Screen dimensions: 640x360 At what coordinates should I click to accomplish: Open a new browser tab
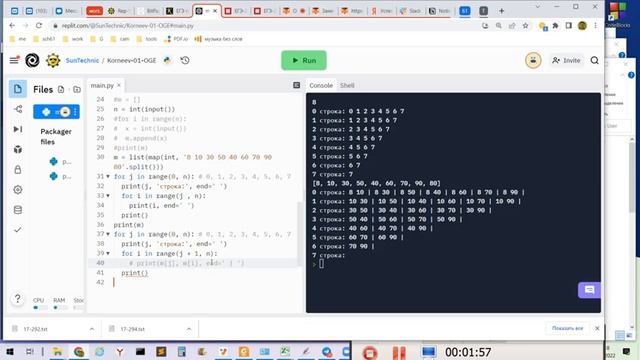tap(502, 11)
